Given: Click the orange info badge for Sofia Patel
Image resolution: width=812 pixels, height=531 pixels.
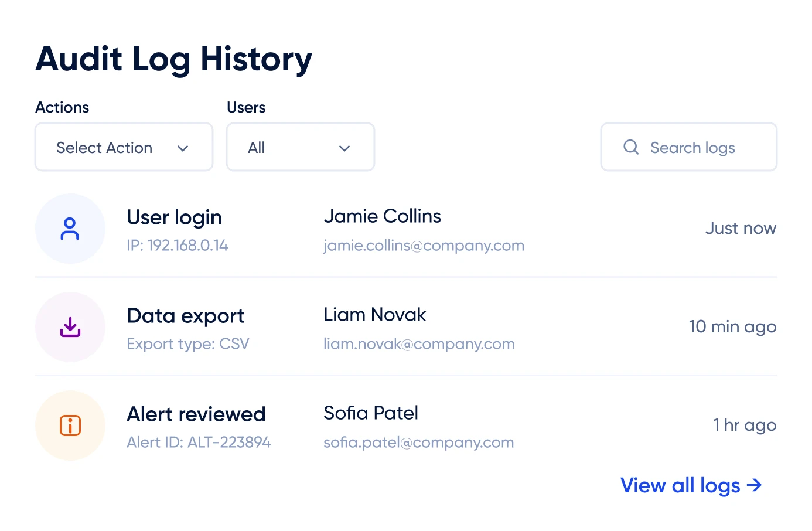Looking at the screenshot, I should (x=70, y=426).
